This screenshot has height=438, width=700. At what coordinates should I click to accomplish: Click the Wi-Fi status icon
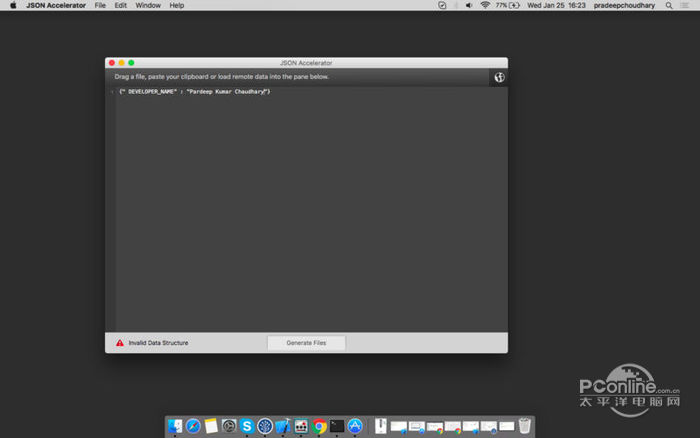coord(485,5)
